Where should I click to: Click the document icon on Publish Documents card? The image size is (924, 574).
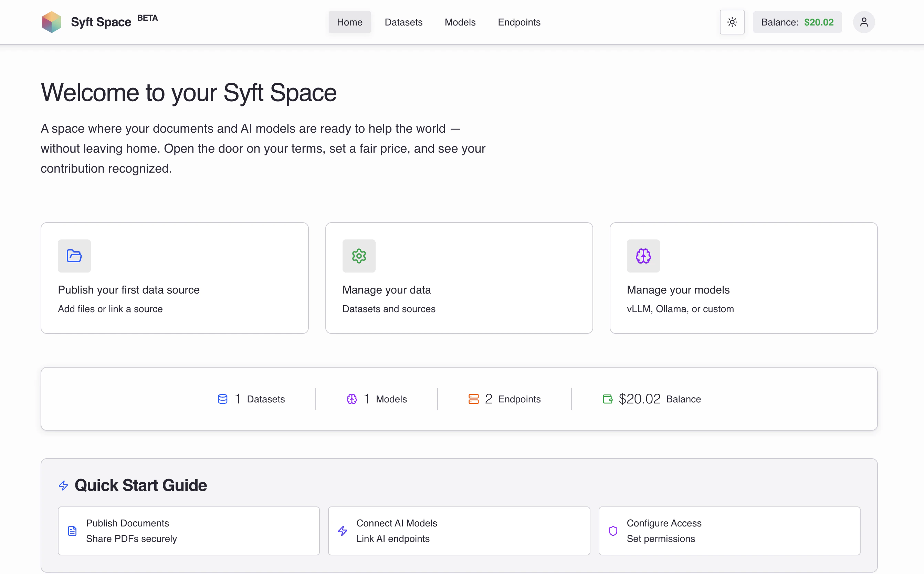pos(72,531)
